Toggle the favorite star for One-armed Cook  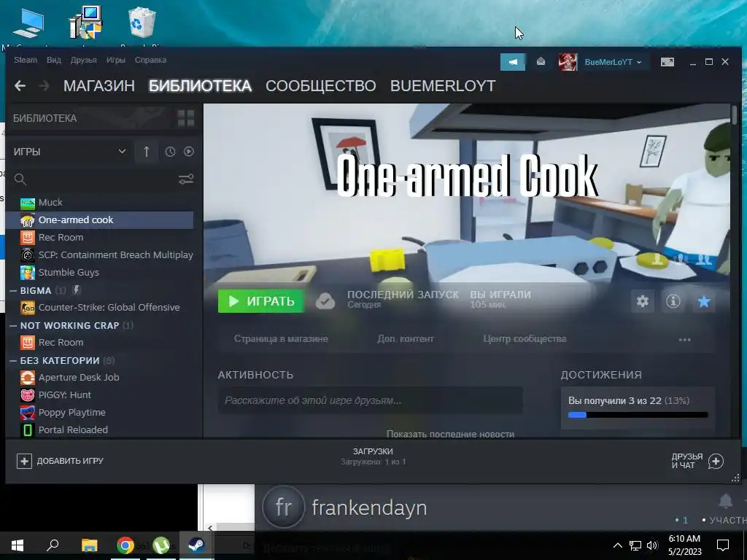pos(704,301)
